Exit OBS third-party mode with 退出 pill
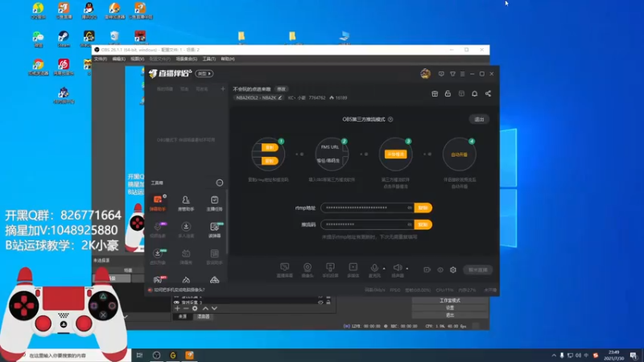Screen dimensions: 644x362 tap(479, 119)
